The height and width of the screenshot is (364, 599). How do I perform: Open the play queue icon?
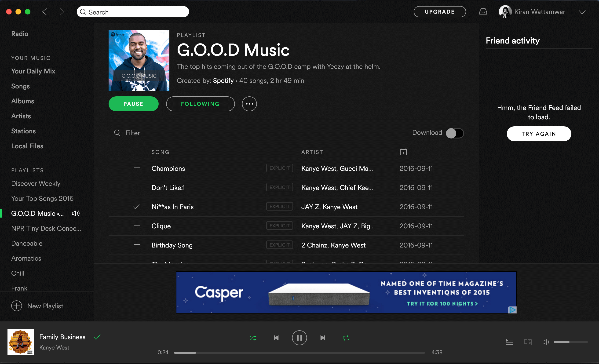[509, 342]
